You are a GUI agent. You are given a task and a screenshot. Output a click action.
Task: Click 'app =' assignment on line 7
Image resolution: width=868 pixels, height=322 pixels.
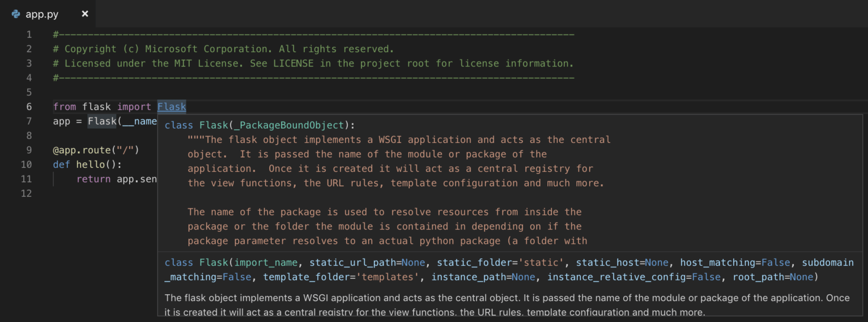[x=67, y=121]
